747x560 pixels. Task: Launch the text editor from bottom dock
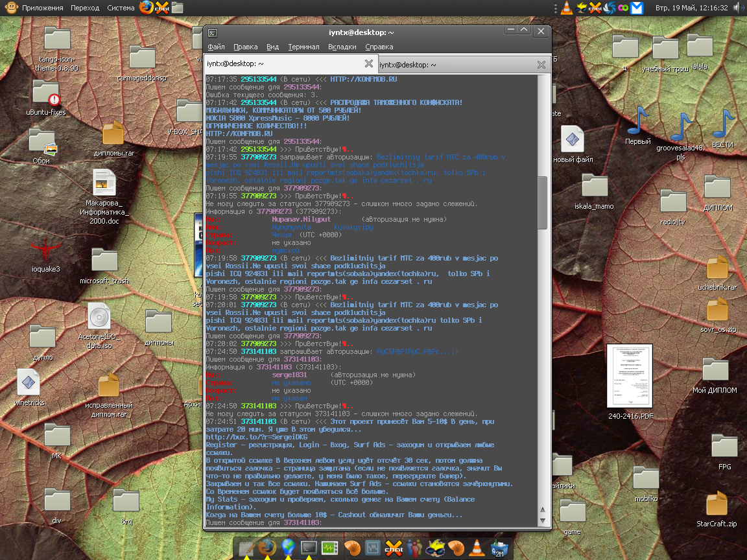coord(246,548)
